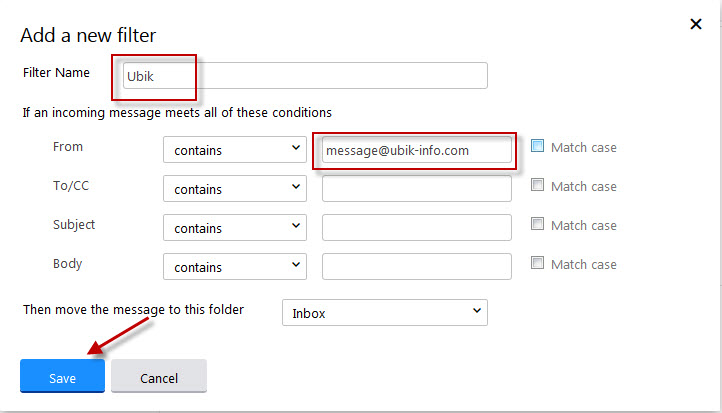This screenshot has width=722, height=413.
Task: Click the Filter Name label
Action: click(56, 73)
